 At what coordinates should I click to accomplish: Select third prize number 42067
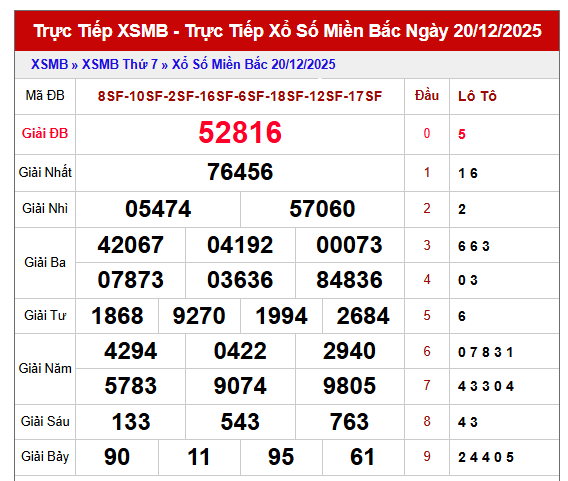[130, 245]
